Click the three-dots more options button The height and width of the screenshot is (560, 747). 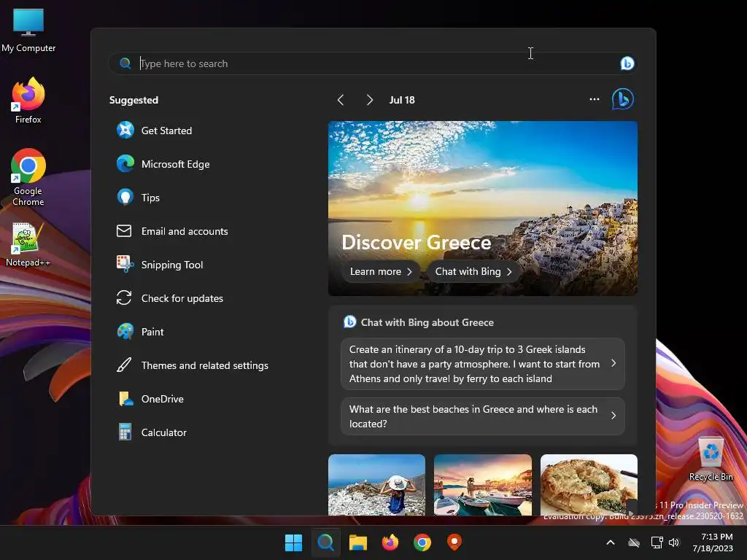[x=594, y=99]
